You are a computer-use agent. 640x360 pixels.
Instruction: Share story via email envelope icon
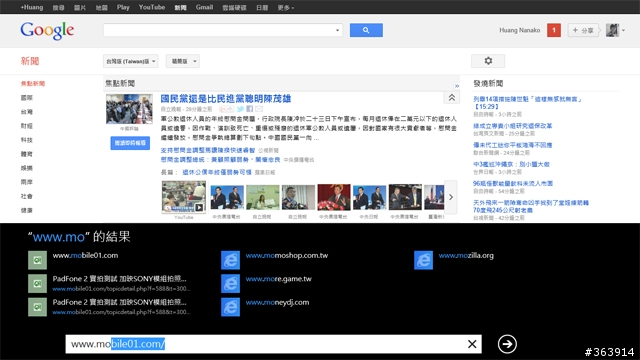[x=259, y=109]
